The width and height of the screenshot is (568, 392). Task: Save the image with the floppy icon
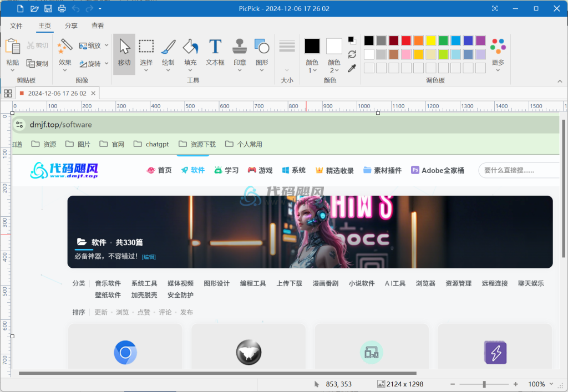(48, 8)
